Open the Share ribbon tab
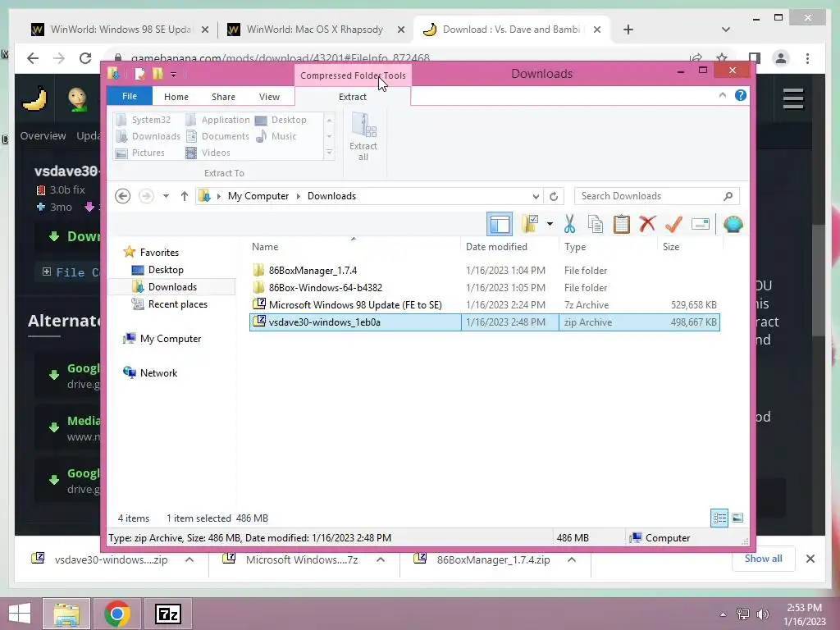This screenshot has height=630, width=840. click(x=223, y=97)
